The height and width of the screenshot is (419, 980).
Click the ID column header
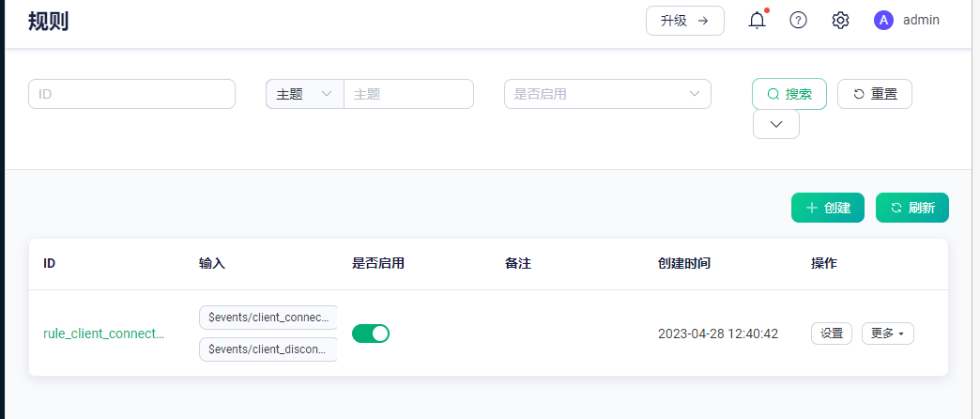tap(50, 263)
